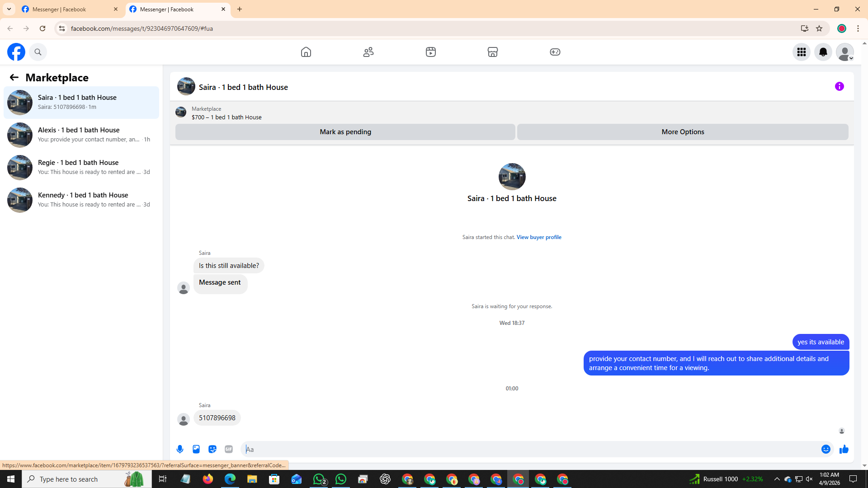The image size is (868, 488).
Task: Open the emoji picker in message box
Action: click(826, 449)
